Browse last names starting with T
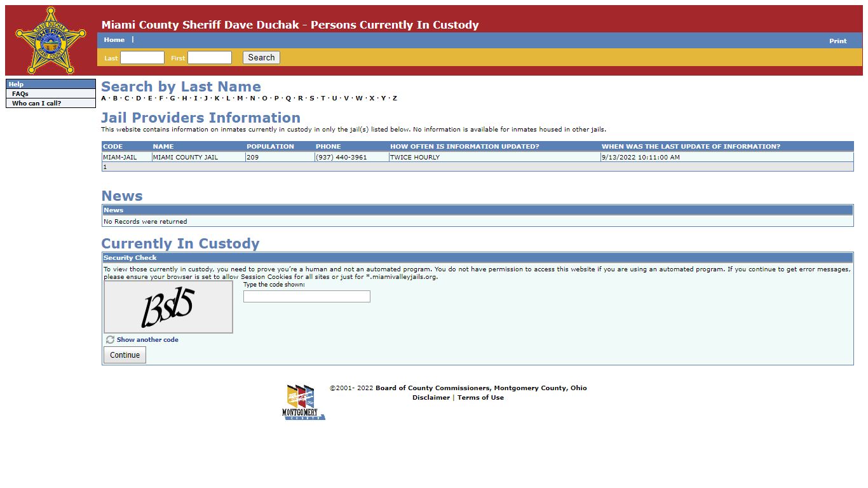This screenshot has width=868, height=488. [x=323, y=98]
